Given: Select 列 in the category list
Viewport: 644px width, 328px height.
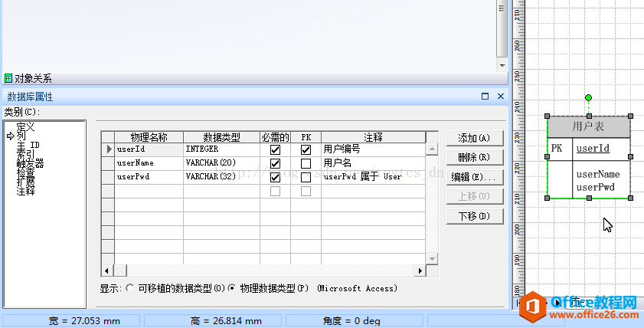Looking at the screenshot, I should click(21, 136).
